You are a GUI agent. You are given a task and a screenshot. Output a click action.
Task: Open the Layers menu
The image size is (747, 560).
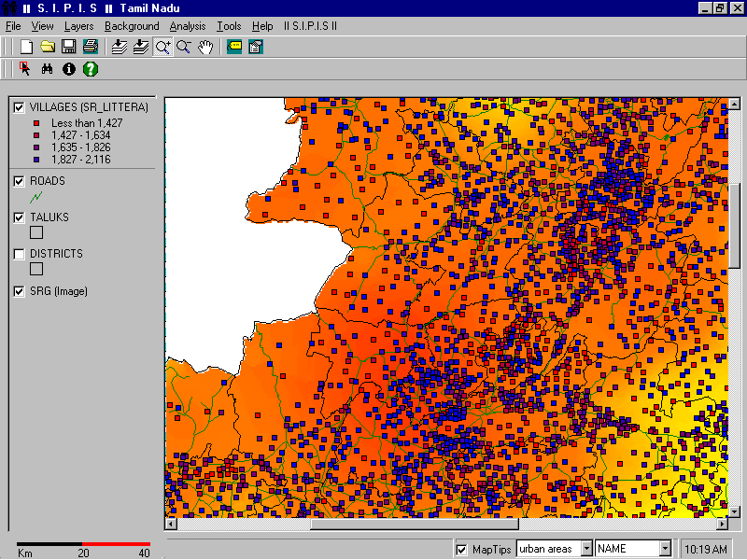tap(79, 26)
